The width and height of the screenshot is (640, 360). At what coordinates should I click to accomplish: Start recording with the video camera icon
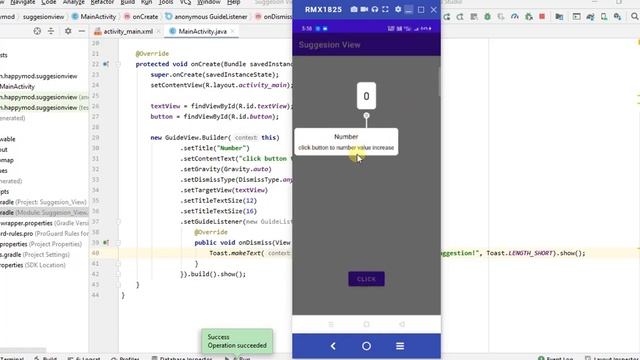pyautogui.click(x=364, y=9)
